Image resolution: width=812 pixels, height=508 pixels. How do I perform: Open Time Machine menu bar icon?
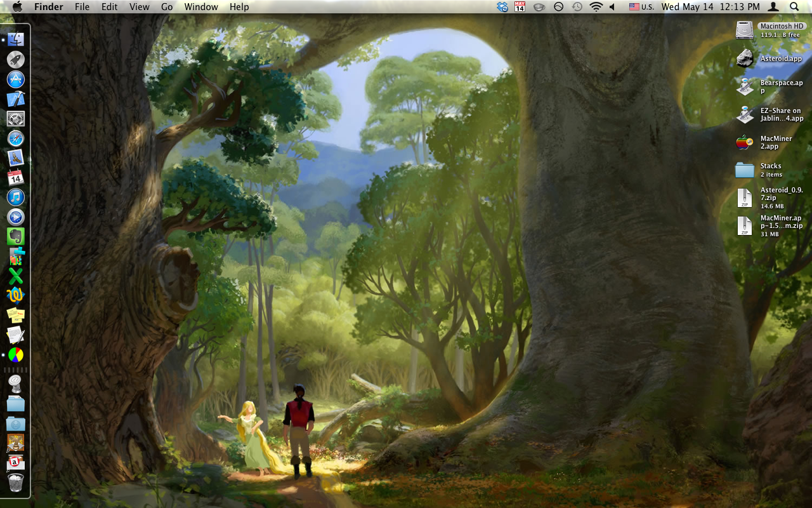click(x=577, y=6)
